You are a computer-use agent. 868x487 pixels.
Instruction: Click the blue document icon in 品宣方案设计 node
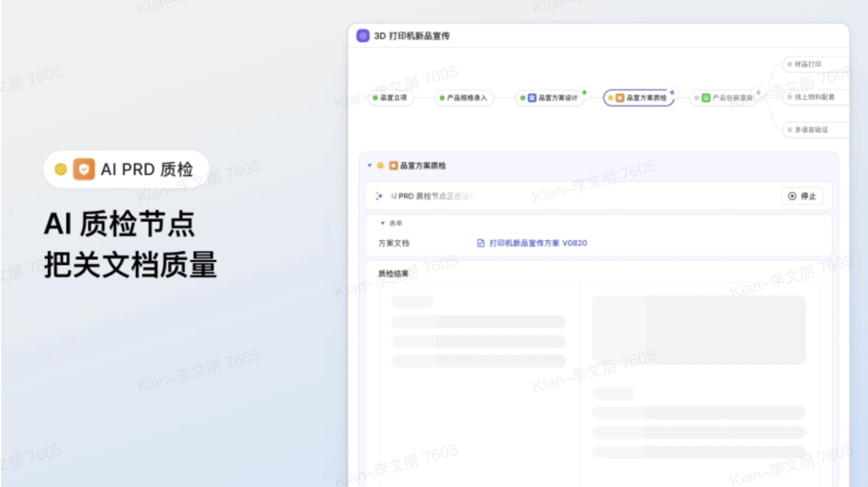tap(532, 98)
